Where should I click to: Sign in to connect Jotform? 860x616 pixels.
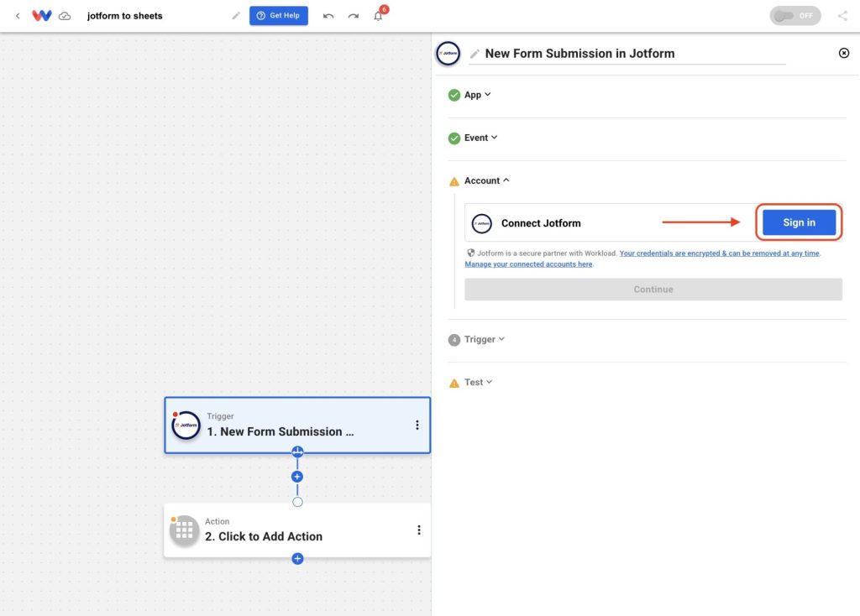tap(800, 222)
